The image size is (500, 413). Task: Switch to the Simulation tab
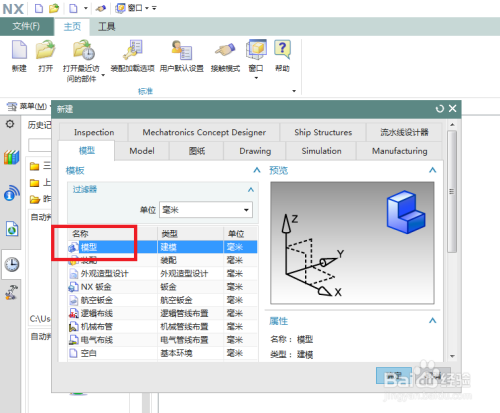321,151
